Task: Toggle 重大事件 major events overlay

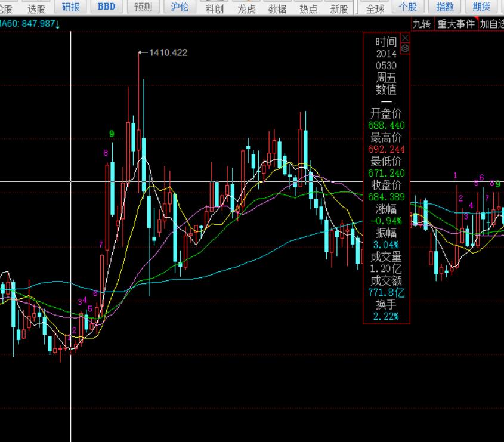Action: 456,24
